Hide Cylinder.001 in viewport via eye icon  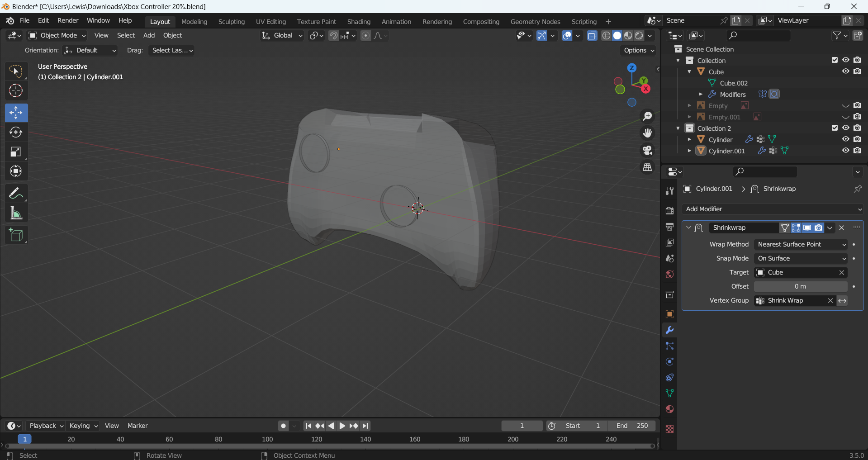pyautogui.click(x=845, y=151)
